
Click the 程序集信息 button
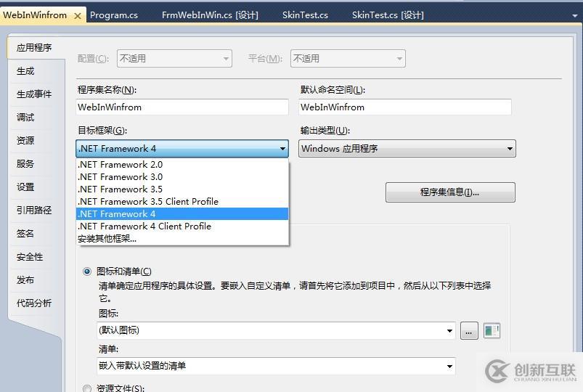450,192
